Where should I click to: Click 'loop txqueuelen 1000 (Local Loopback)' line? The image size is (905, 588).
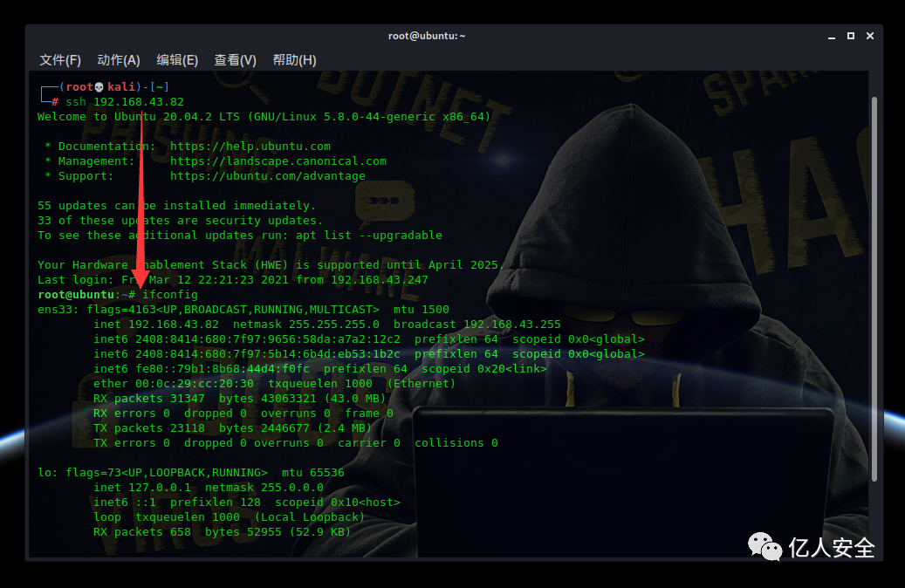[x=230, y=517]
